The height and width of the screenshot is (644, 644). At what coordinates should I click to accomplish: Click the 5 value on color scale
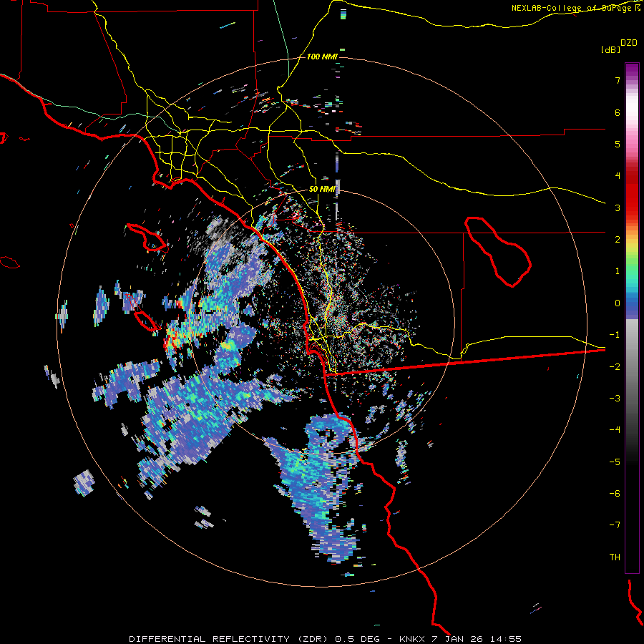[x=618, y=144]
